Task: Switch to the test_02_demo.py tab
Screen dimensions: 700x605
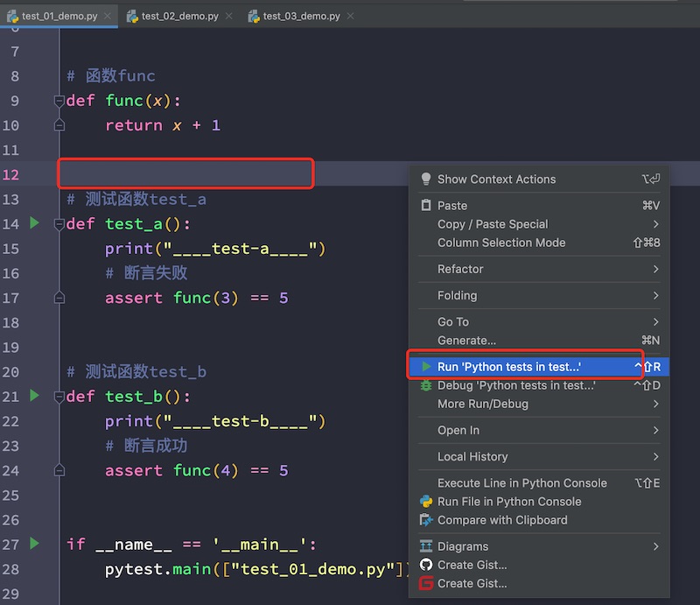Action: pyautogui.click(x=179, y=16)
